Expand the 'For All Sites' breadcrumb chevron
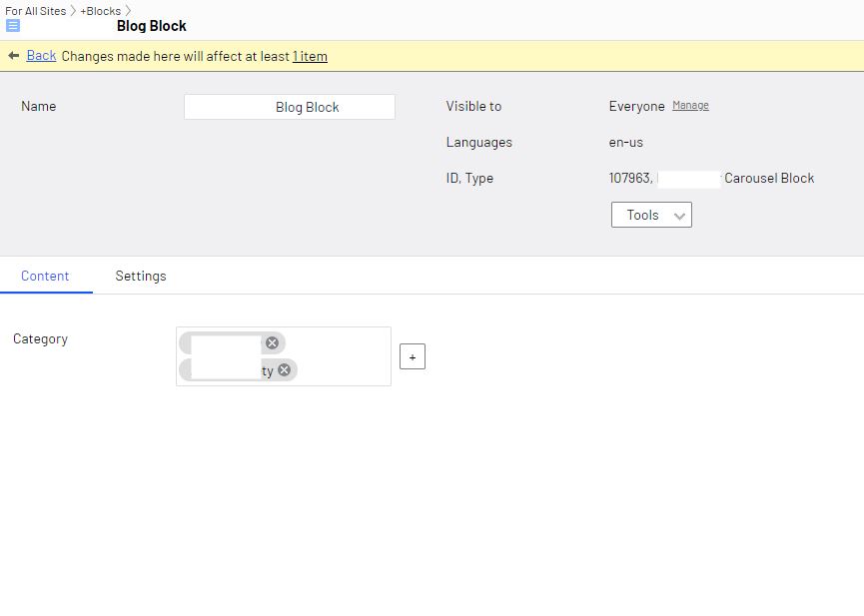864x616 pixels. pyautogui.click(x=73, y=11)
